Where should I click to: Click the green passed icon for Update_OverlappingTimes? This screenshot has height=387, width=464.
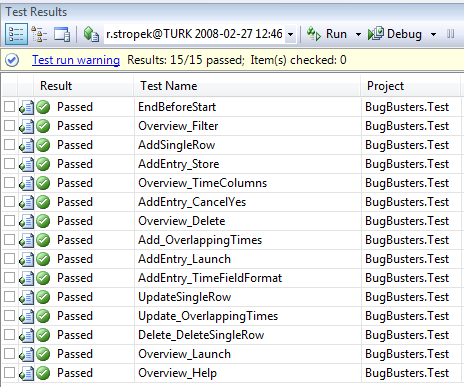pos(43,316)
